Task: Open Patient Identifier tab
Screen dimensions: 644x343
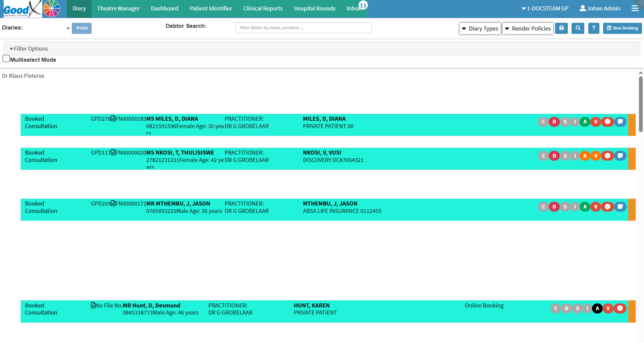Action: pos(211,9)
